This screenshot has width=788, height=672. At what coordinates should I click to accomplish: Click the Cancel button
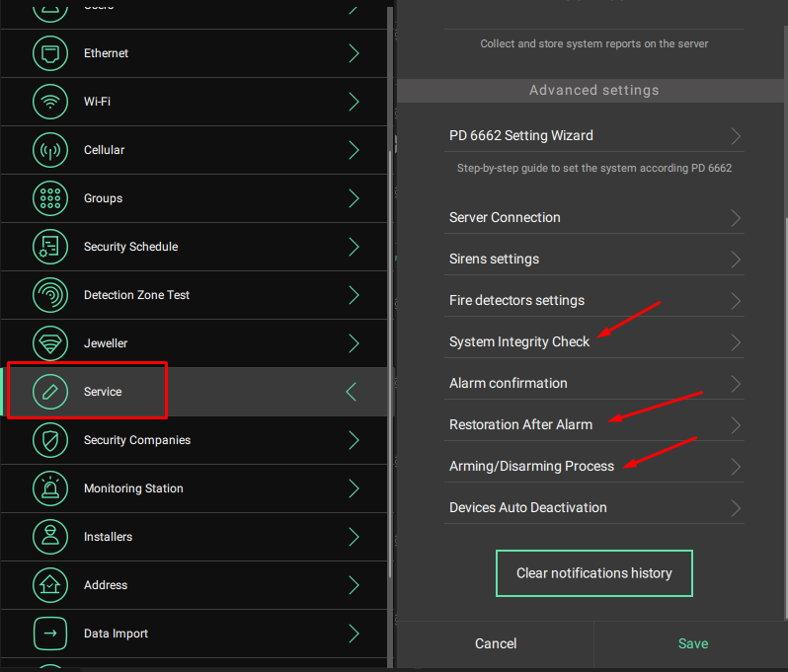click(x=496, y=643)
